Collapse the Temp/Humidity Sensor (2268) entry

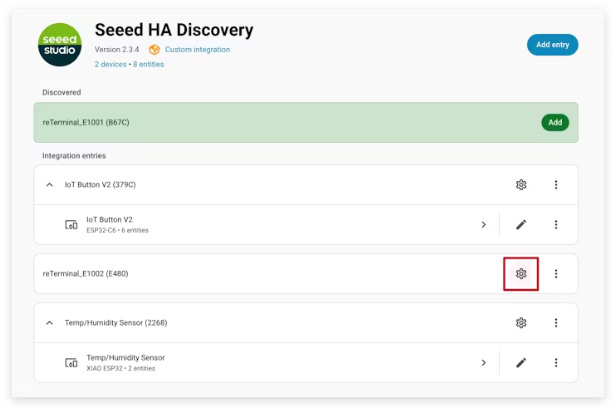49,323
